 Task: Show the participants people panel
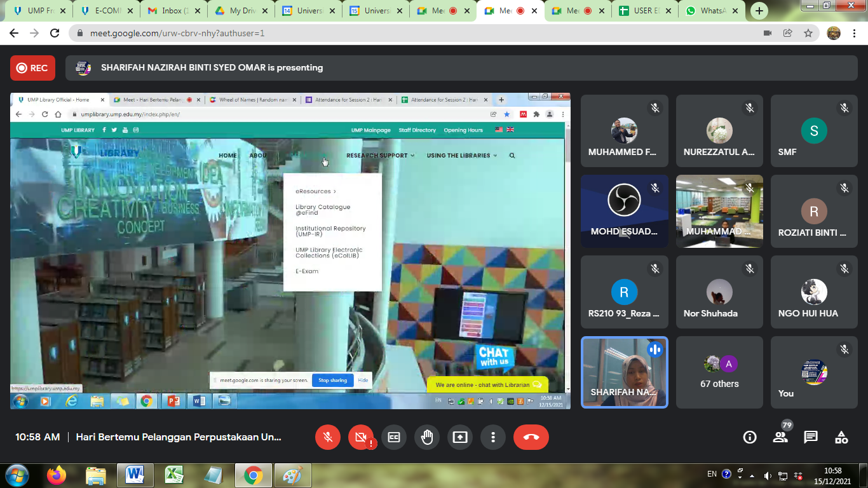tap(780, 437)
